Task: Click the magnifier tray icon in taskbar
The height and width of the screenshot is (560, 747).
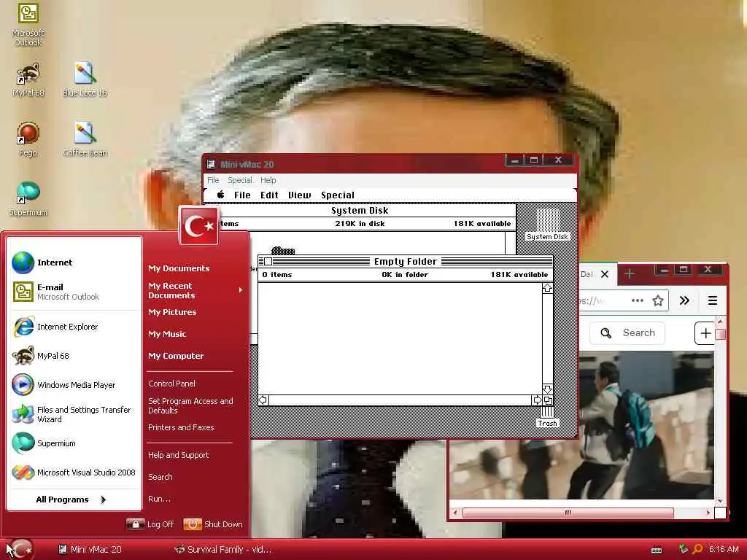Action: [697, 549]
